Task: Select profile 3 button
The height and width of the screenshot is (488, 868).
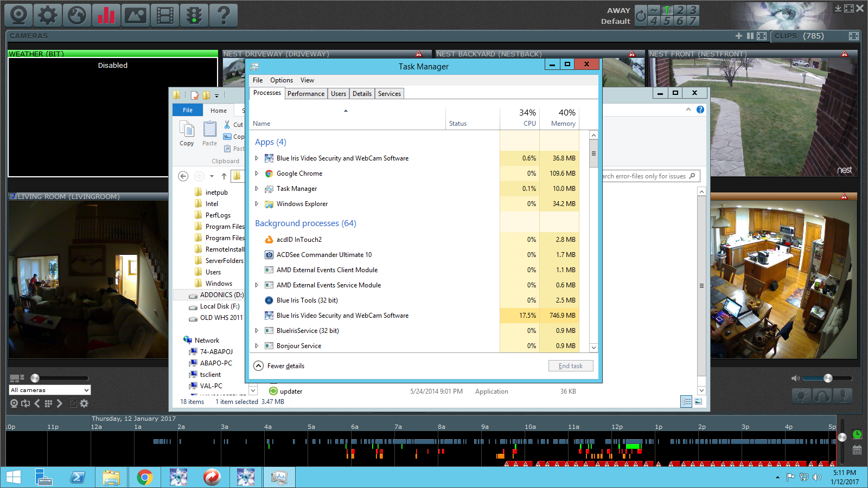Action: (693, 10)
